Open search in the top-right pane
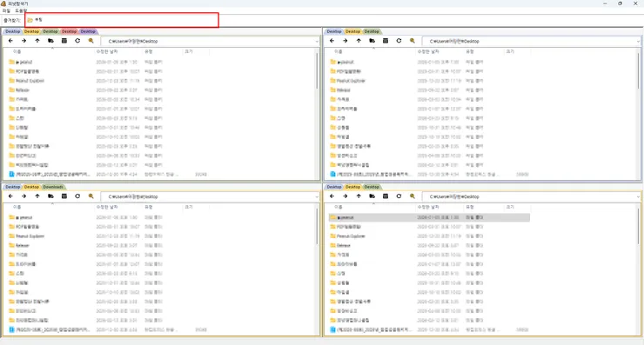 pos(412,41)
